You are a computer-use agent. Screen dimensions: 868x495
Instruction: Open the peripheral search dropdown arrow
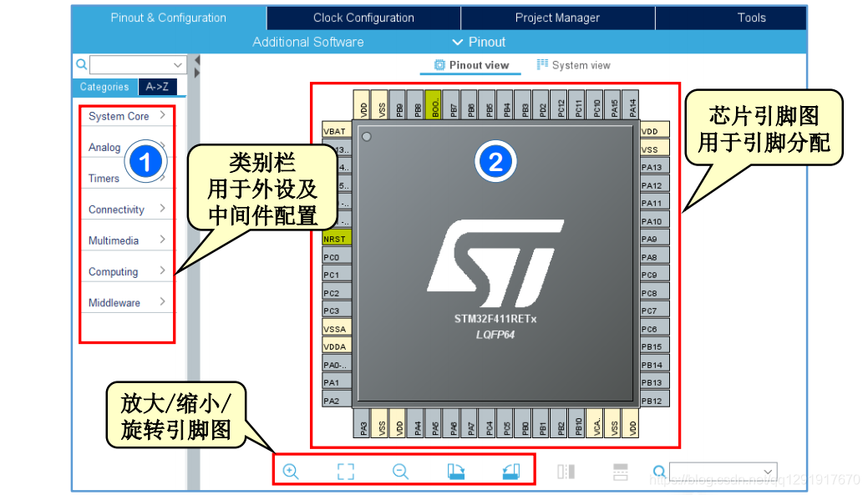pyautogui.click(x=178, y=65)
